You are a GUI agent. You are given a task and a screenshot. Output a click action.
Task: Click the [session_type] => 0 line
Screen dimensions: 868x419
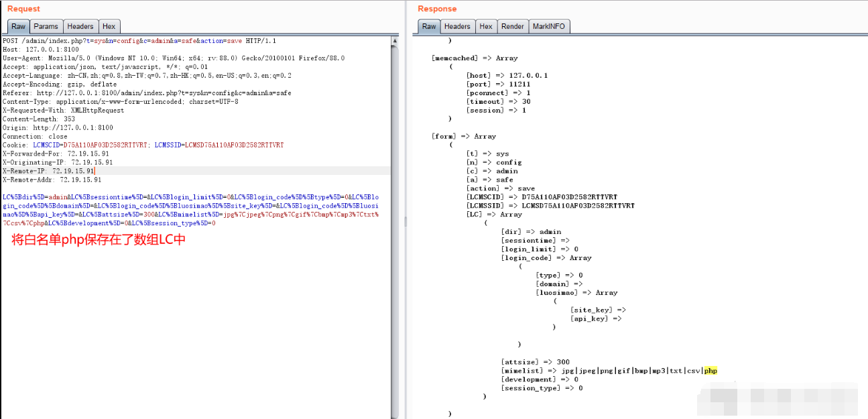[x=542, y=389]
